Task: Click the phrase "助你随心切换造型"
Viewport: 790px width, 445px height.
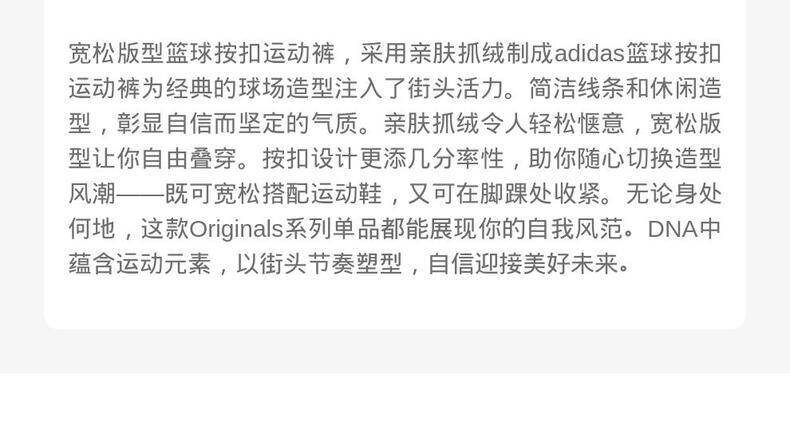Action: click(x=625, y=159)
